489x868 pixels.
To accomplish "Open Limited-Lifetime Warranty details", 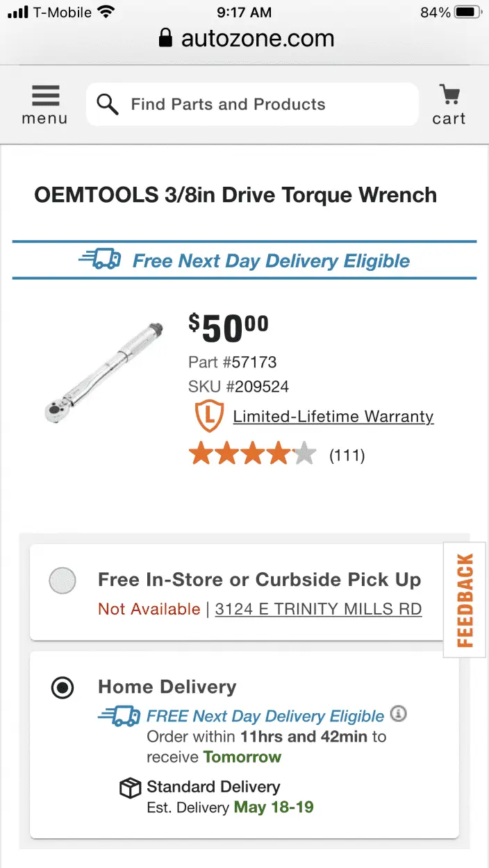I will (x=333, y=417).
